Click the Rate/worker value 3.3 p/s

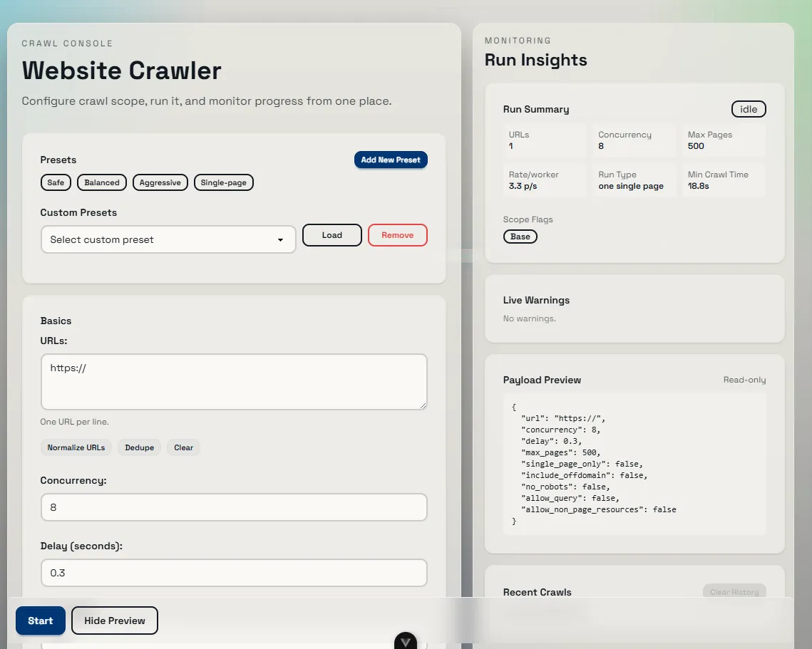point(523,187)
